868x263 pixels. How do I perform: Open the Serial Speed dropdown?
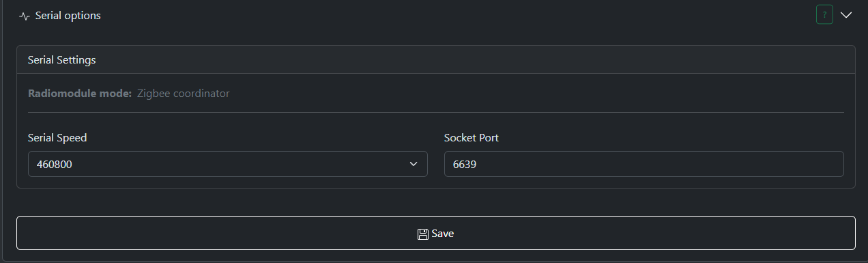pyautogui.click(x=228, y=164)
